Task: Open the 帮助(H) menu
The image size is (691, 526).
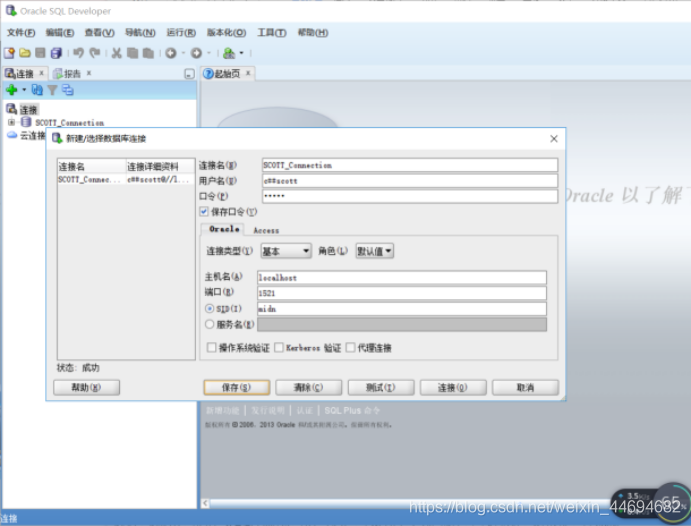Action: pyautogui.click(x=312, y=33)
